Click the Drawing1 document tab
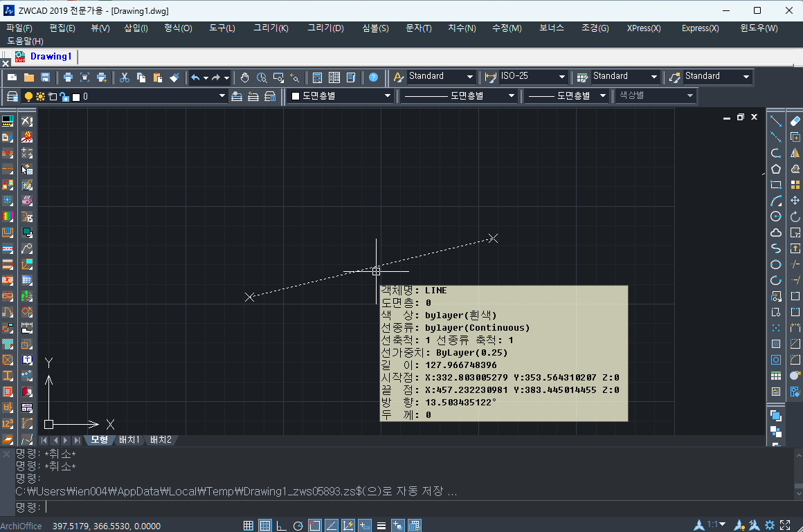The image size is (803, 532). (x=51, y=56)
